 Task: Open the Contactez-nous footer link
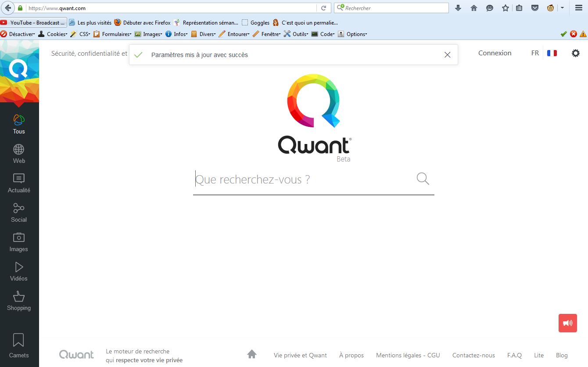[x=473, y=355]
